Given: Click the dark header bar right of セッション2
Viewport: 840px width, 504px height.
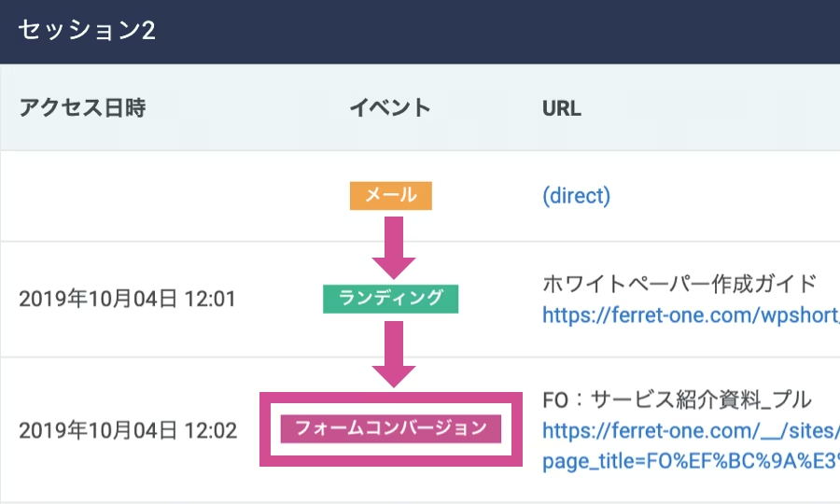Looking at the screenshot, I should click(x=513, y=31).
